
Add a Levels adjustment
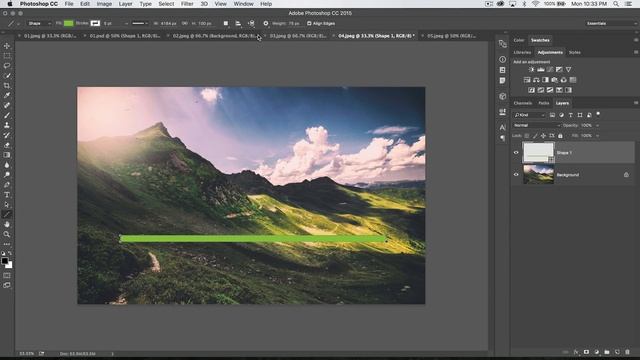pos(541,70)
